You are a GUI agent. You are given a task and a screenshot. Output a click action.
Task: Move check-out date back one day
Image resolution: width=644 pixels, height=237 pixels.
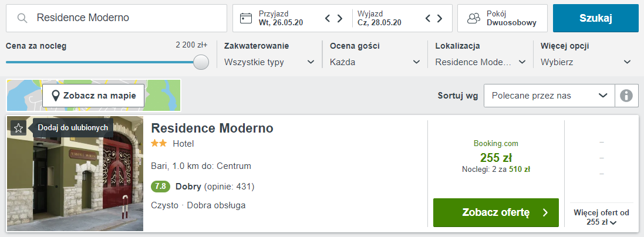[x=429, y=18]
